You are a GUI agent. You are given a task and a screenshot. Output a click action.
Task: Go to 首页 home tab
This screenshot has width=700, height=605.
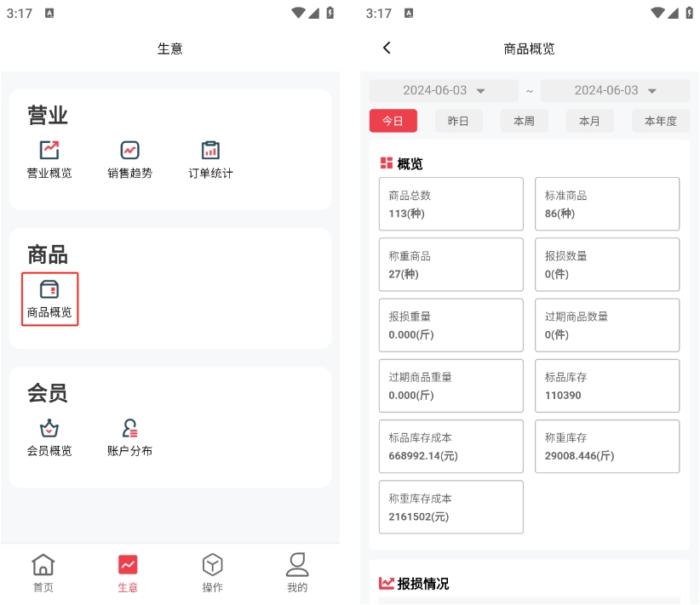click(43, 573)
